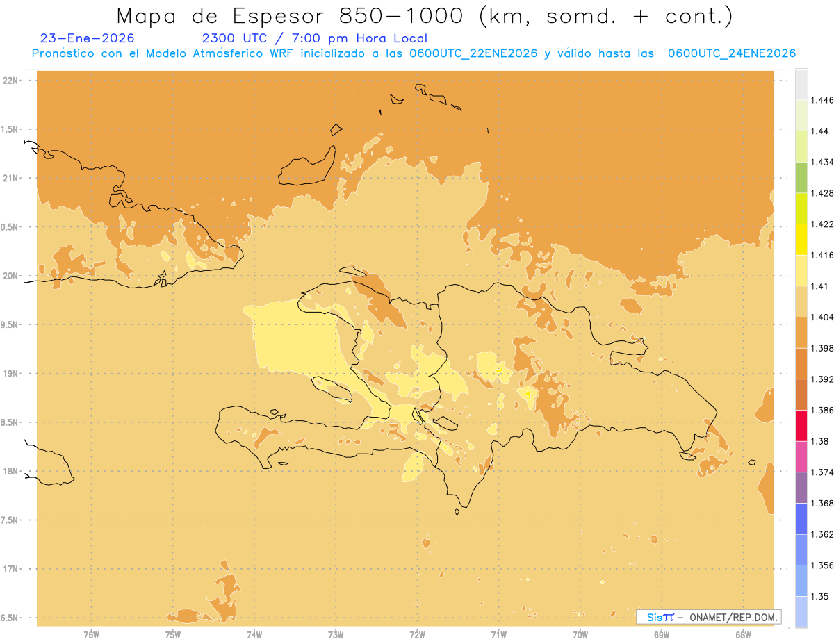Pick the pink swatch between 1.374 and 1.38
Screen dimensions: 834x644
(x=801, y=456)
